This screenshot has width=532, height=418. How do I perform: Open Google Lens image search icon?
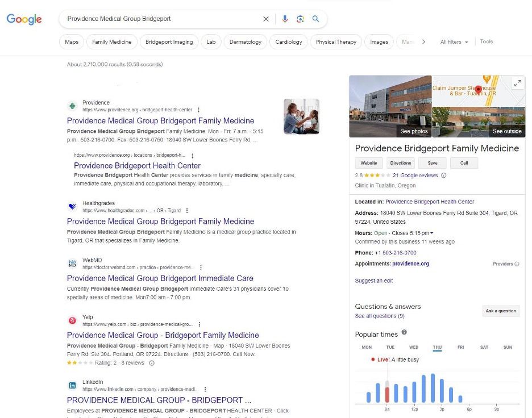click(300, 19)
